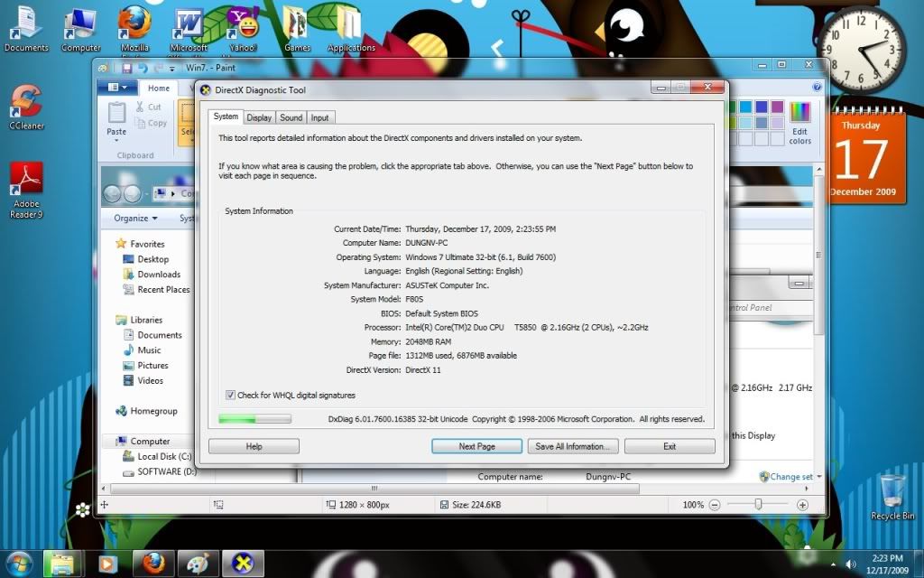
Task: Switch to the Display tab
Action: pyautogui.click(x=259, y=117)
